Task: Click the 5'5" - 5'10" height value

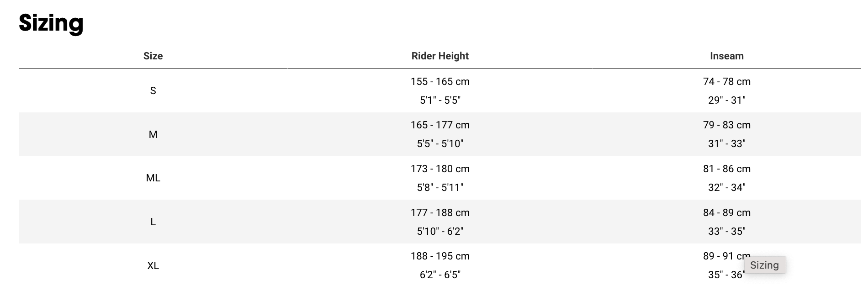Action: (440, 143)
